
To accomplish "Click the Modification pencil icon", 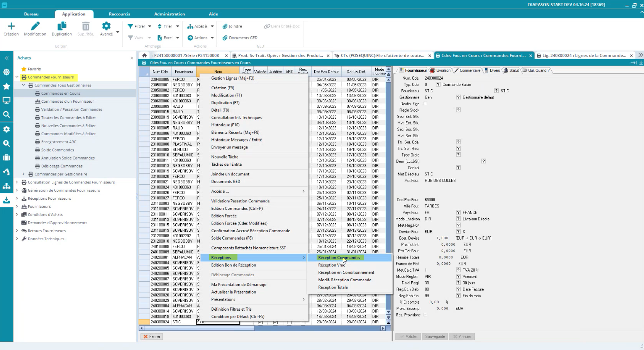I will coord(35,26).
